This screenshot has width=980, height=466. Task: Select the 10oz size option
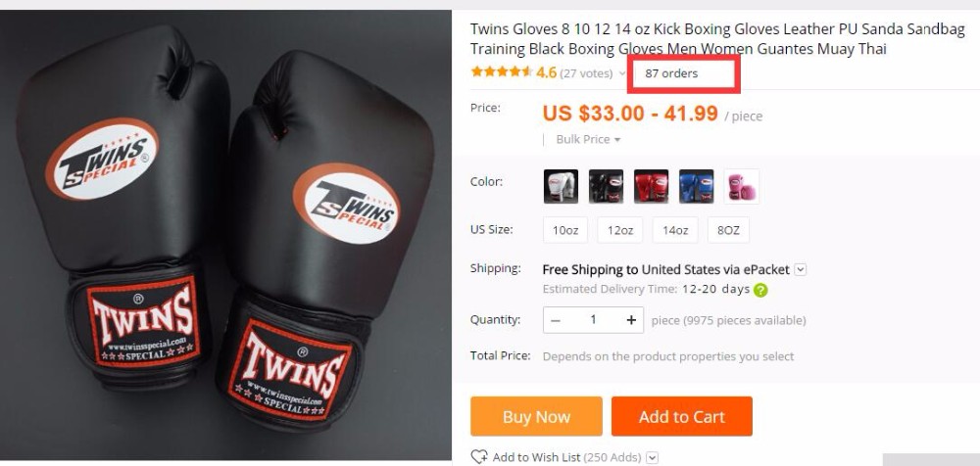pos(565,230)
